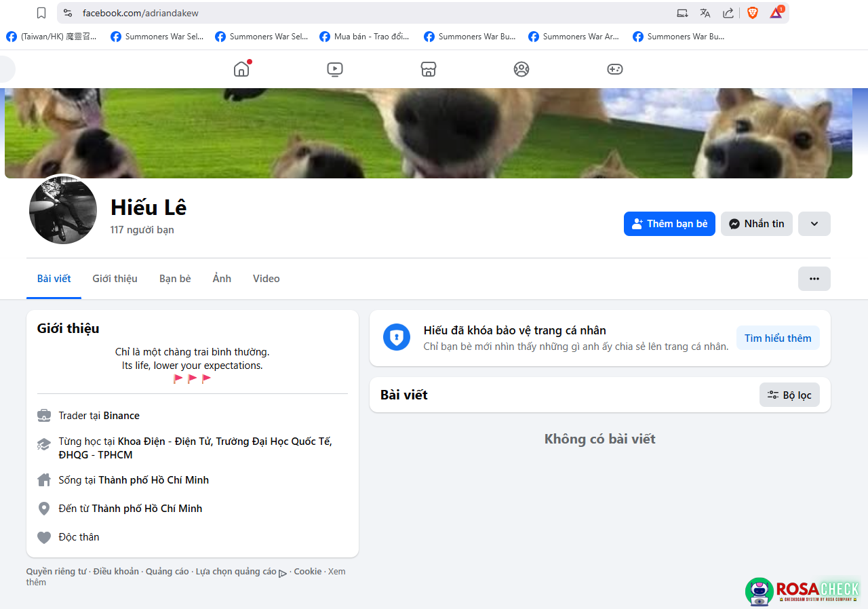This screenshot has width=868, height=609.
Task: Open the three-dots profile options menu
Action: pos(814,279)
